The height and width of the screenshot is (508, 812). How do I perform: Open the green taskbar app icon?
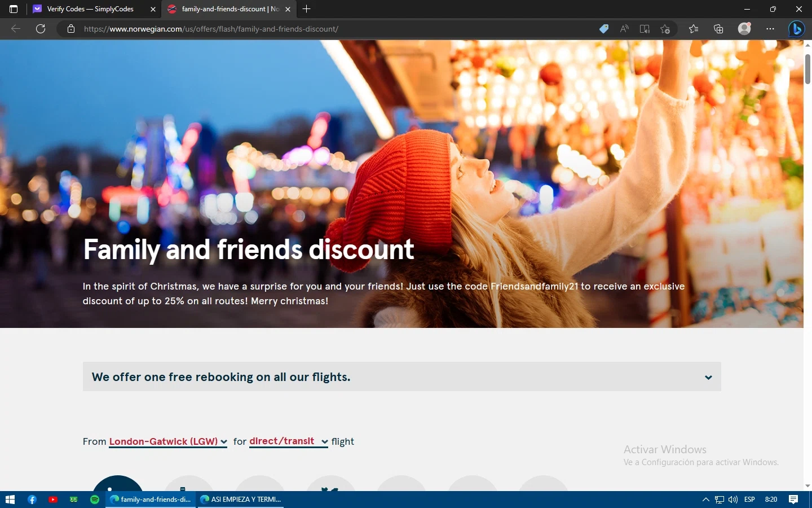(x=74, y=500)
